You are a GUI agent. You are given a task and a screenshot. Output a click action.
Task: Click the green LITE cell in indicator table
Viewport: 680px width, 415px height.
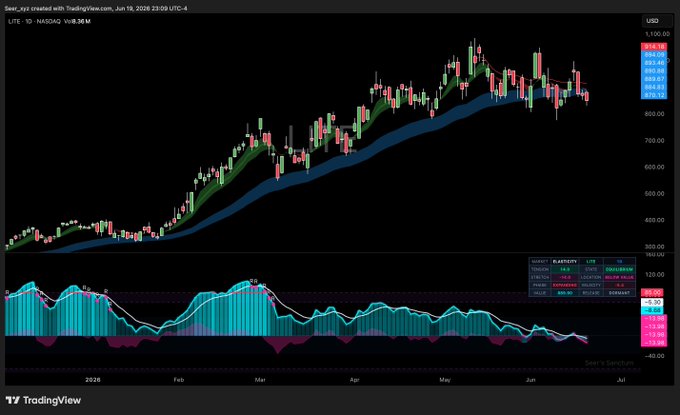591,261
